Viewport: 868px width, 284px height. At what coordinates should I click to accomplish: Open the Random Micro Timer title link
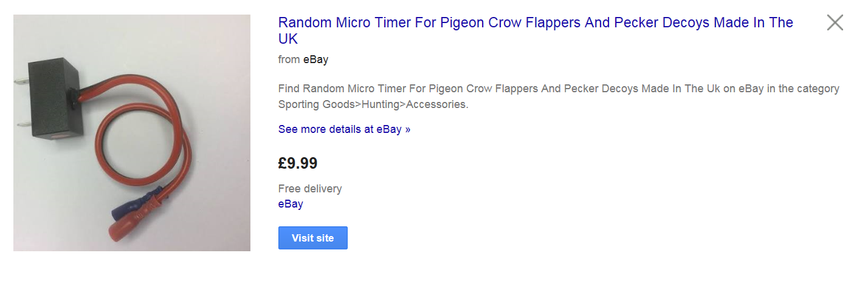[x=535, y=23]
